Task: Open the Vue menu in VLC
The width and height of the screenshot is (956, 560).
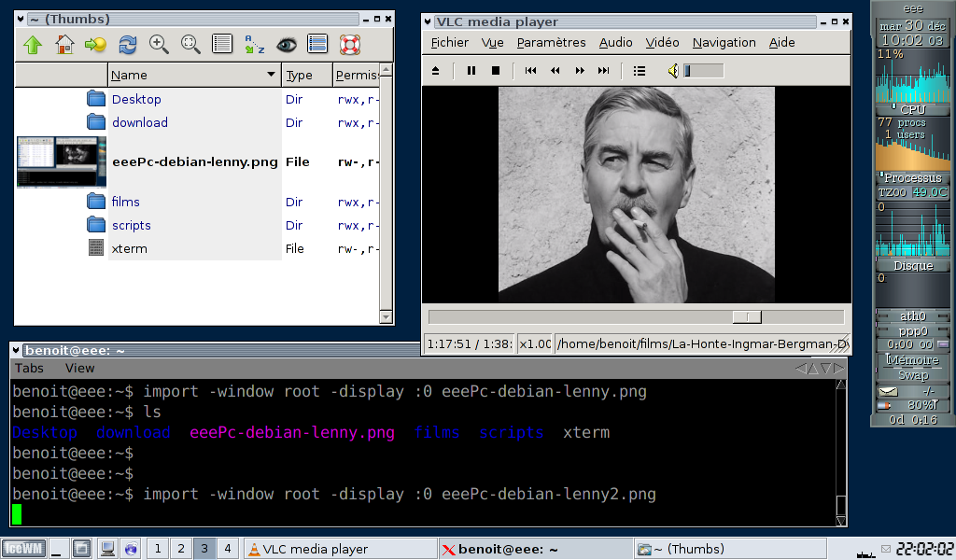Action: (492, 43)
